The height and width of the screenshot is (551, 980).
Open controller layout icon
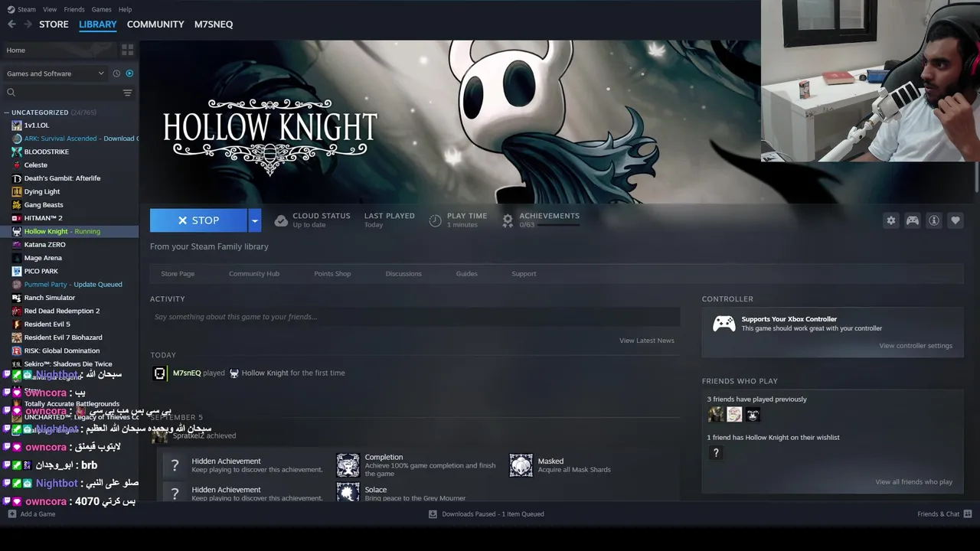(x=913, y=220)
